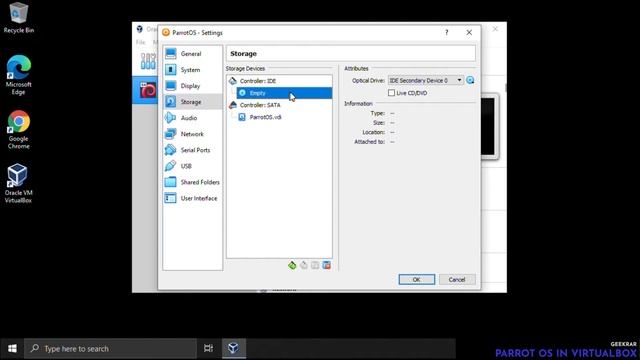Open the USB settings category
This screenshot has width=640, height=360.
tap(193, 166)
